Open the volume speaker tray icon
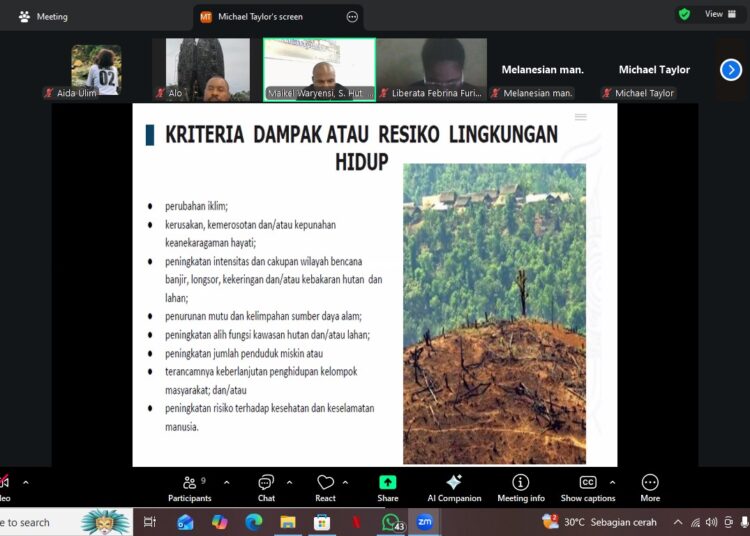Viewport: 750px width, 536px height. (711, 522)
